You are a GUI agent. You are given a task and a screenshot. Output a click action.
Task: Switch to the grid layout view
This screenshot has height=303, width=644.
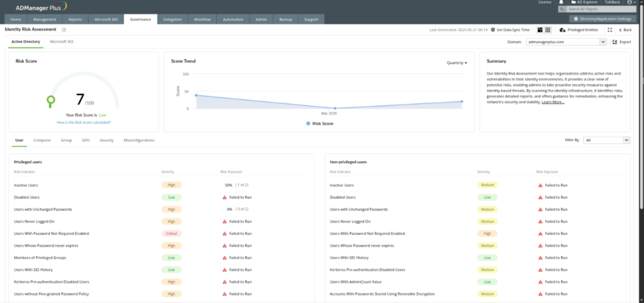pos(548,30)
